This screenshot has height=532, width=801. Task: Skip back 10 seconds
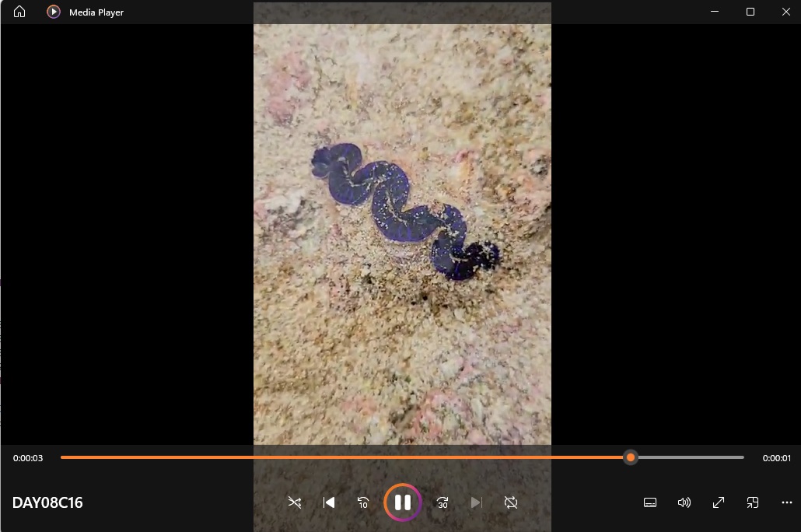tap(363, 502)
